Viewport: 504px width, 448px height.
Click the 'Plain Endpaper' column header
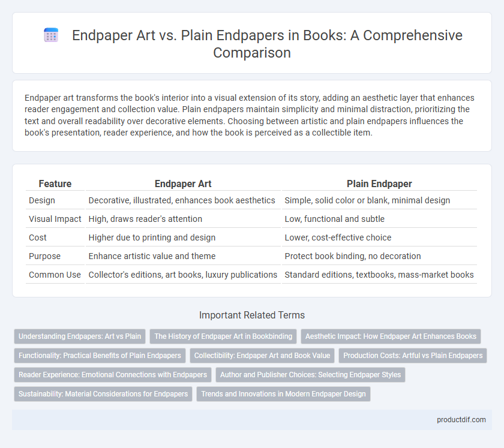pos(379,184)
